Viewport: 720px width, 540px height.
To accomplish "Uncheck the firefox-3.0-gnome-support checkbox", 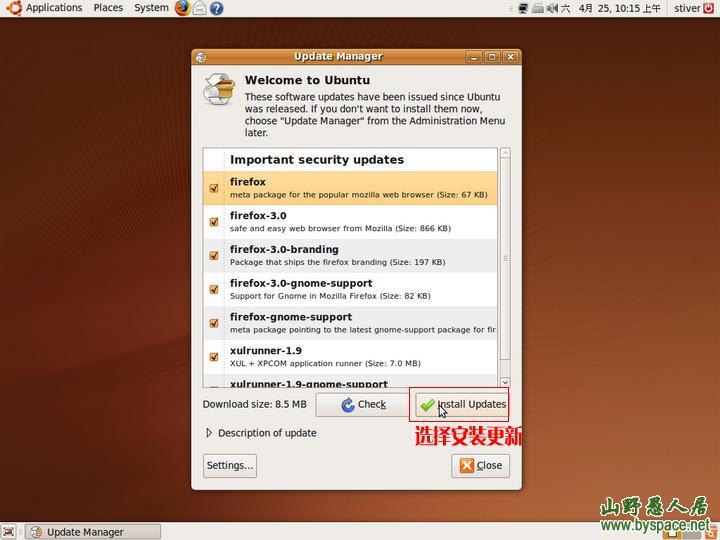I will click(214, 289).
